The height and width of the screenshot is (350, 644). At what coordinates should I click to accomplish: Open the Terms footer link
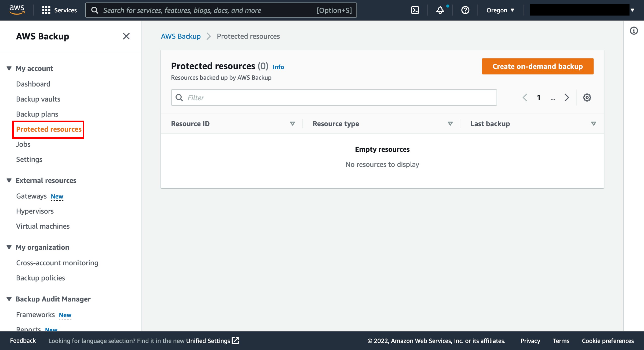pyautogui.click(x=561, y=341)
